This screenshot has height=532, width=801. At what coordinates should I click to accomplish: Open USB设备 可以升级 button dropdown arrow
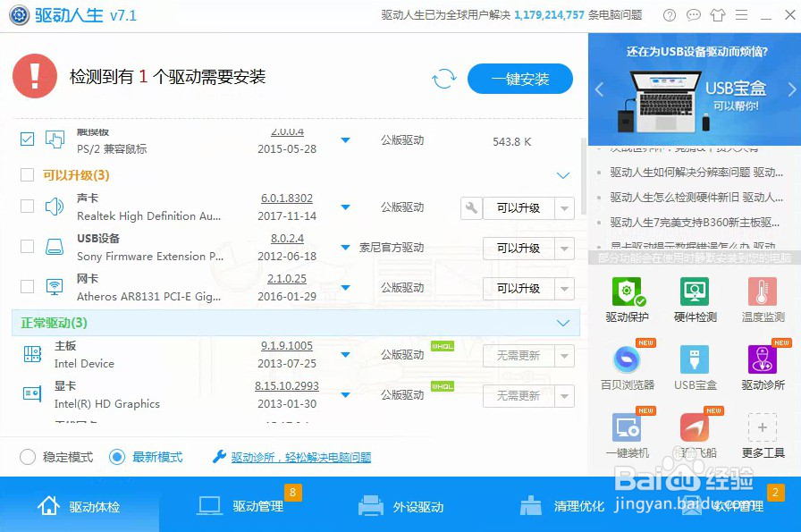point(564,249)
